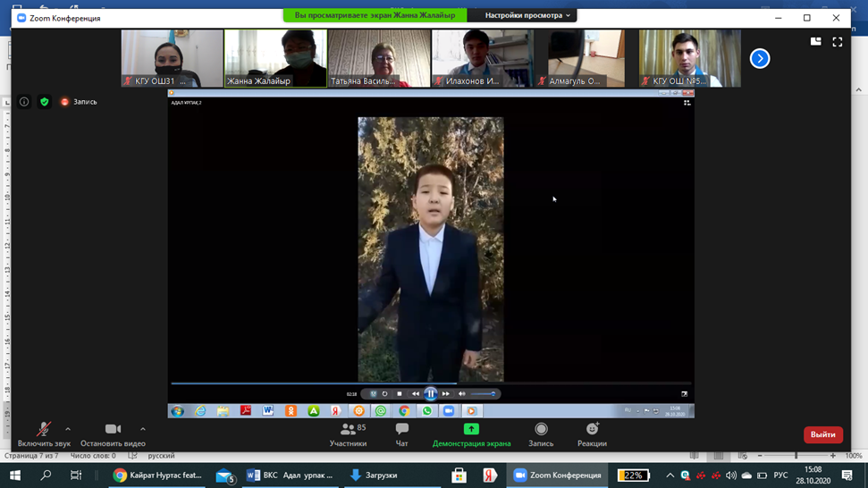Expand video options arrow beside camera
The image size is (868, 488).
click(x=143, y=429)
